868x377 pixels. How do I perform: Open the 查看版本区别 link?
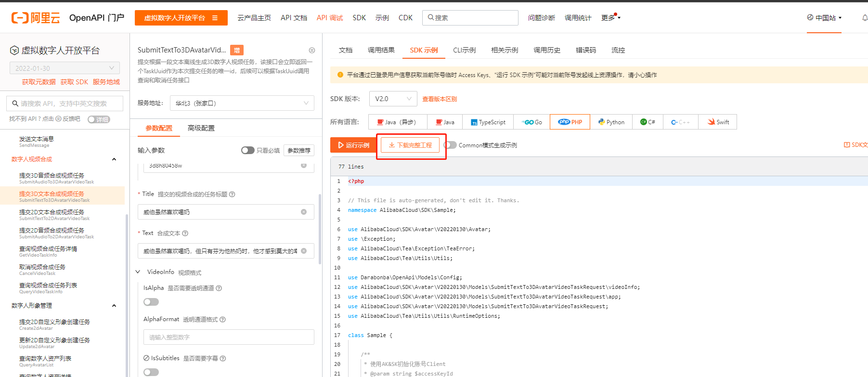pyautogui.click(x=440, y=99)
